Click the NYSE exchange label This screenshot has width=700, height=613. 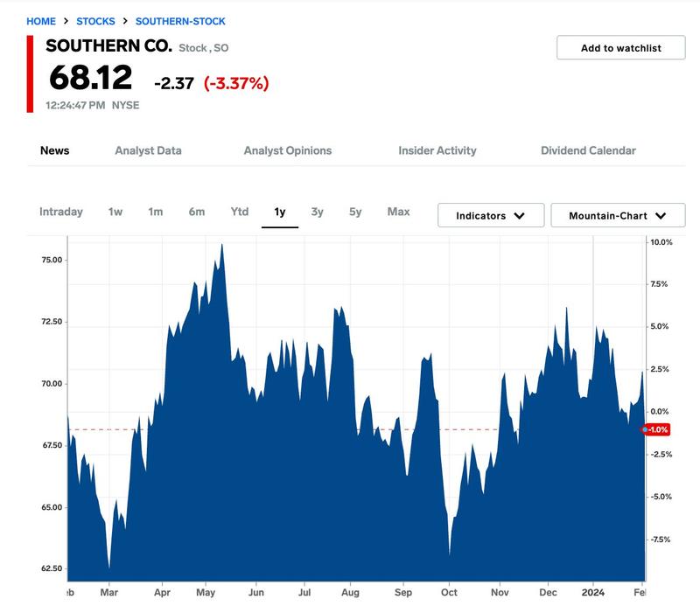(125, 105)
